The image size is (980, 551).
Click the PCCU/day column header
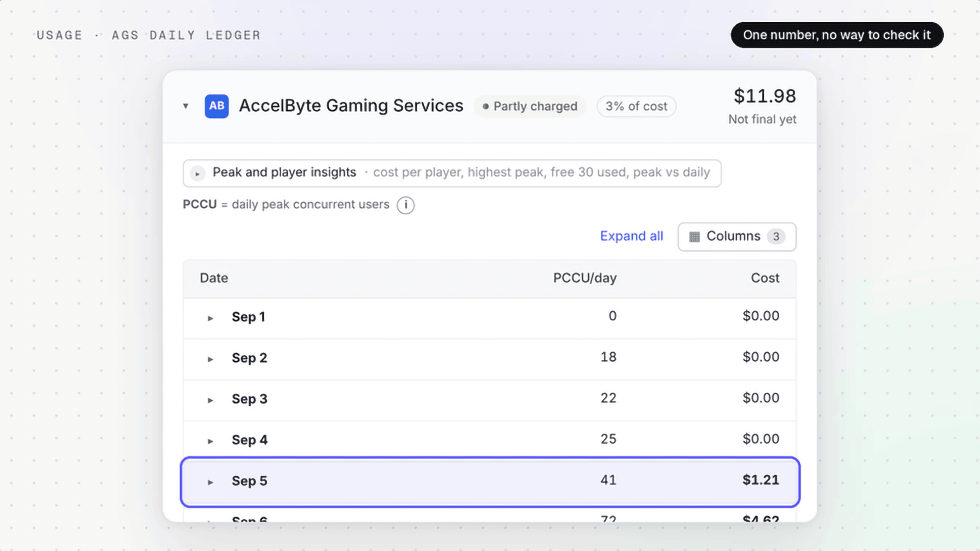pos(585,278)
